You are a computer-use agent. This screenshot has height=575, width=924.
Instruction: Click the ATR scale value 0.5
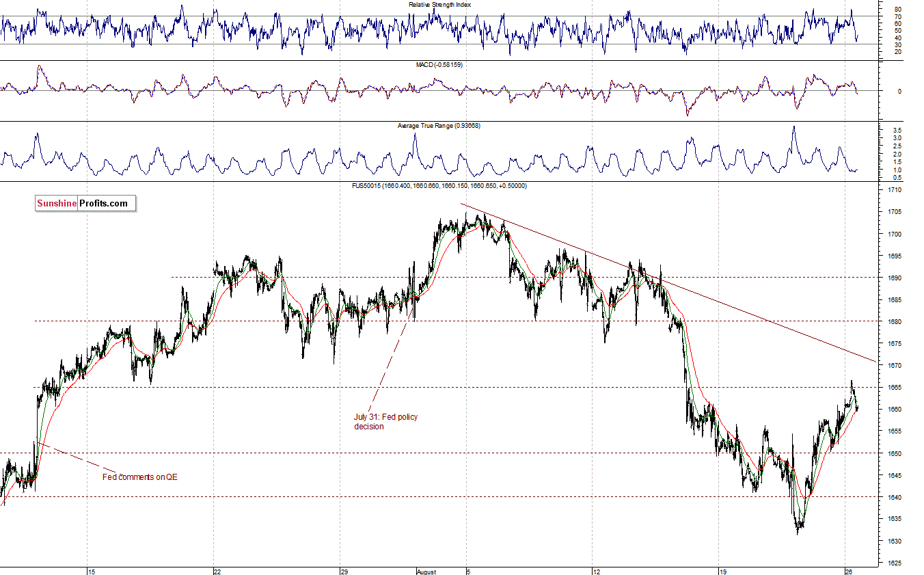pos(899,177)
